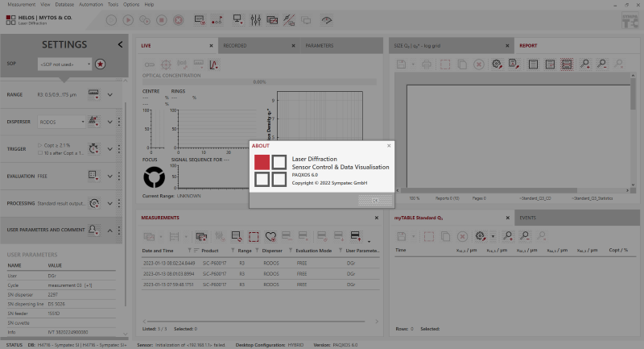The height and width of the screenshot is (349, 644).
Task: Click the export row arrow icon in Measurements
Action: [x=356, y=236]
